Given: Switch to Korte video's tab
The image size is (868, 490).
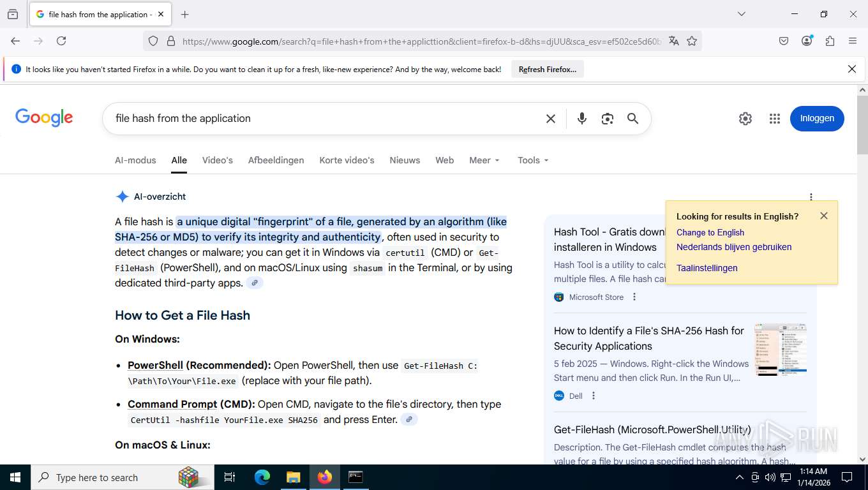Looking at the screenshot, I should coord(347,160).
